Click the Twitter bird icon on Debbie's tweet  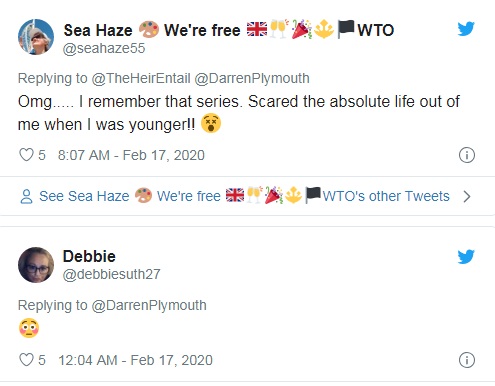[466, 257]
